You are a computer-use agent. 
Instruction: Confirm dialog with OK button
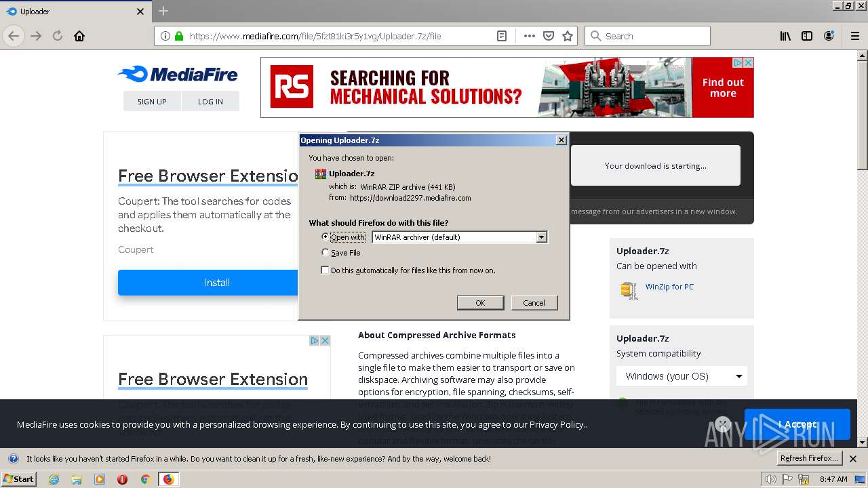480,302
